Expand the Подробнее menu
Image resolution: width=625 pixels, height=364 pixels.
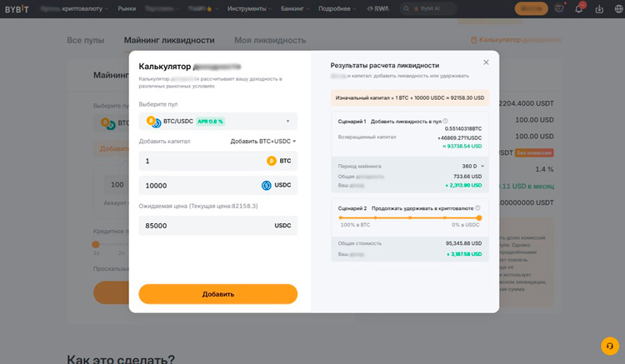337,8
